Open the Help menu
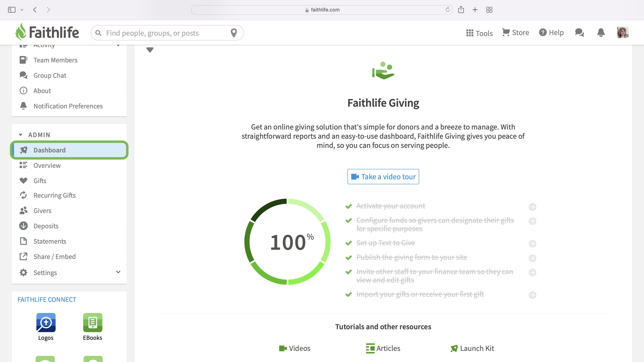The width and height of the screenshot is (644, 362). coord(551,33)
